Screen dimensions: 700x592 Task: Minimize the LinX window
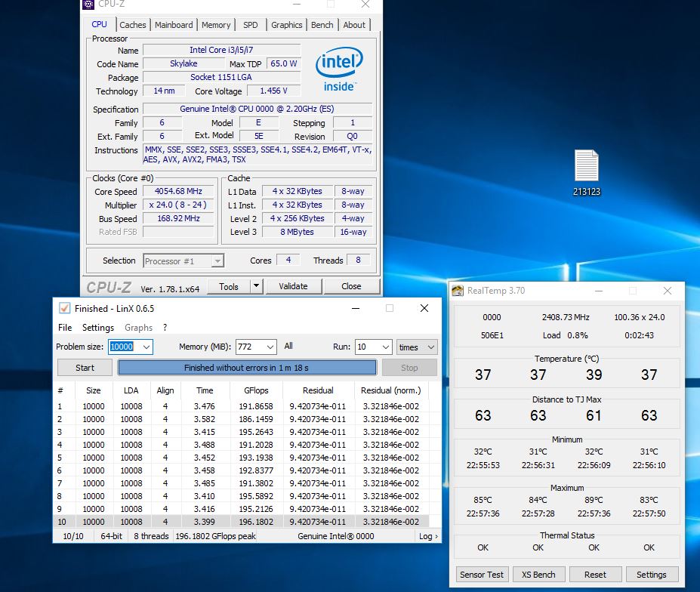point(356,308)
